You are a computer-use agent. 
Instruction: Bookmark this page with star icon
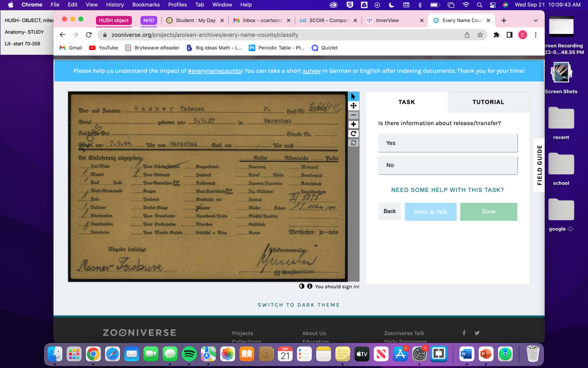[480, 34]
